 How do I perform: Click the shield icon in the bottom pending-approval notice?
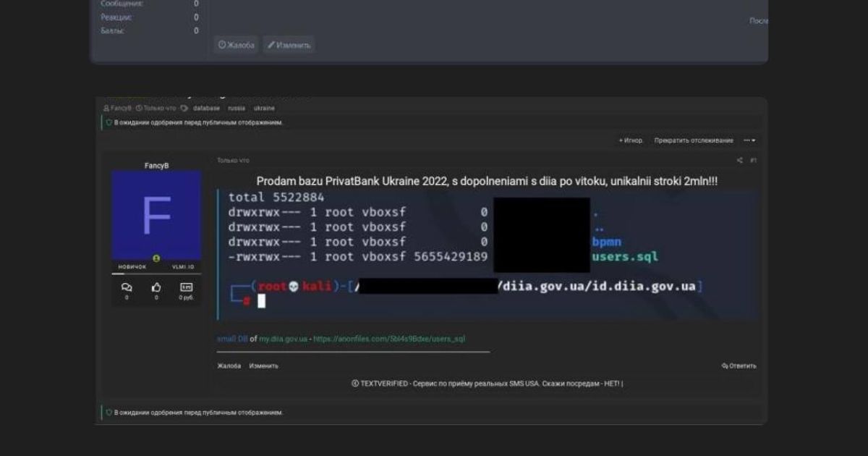point(109,412)
